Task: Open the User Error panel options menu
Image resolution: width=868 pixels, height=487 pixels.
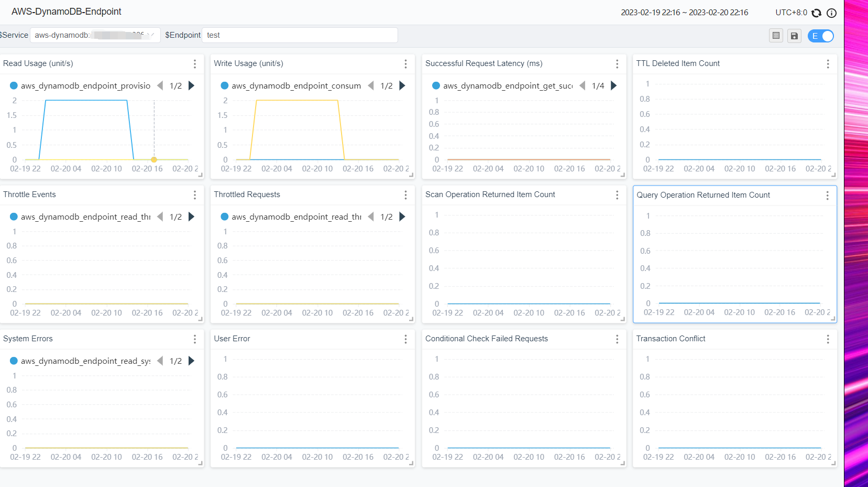Action: pyautogui.click(x=405, y=339)
